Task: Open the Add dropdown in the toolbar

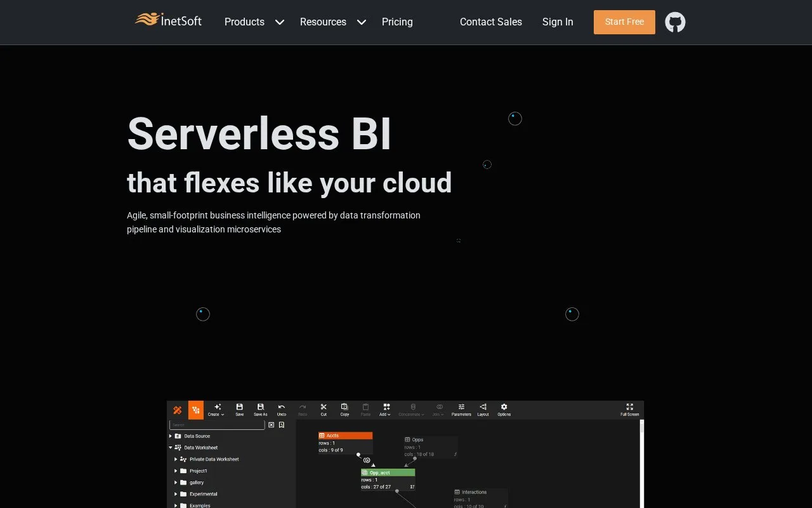Action: [386, 410]
